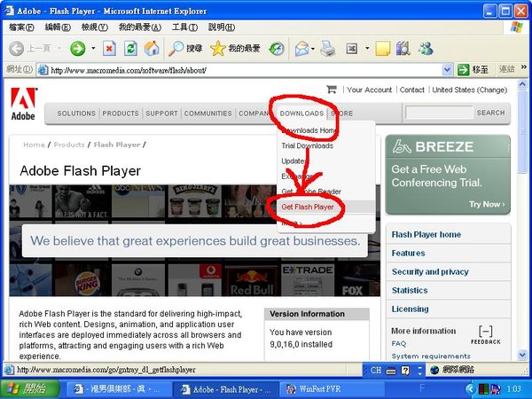Click the shopping cart icon
This screenshot has width=532, height=399.
[332, 90]
